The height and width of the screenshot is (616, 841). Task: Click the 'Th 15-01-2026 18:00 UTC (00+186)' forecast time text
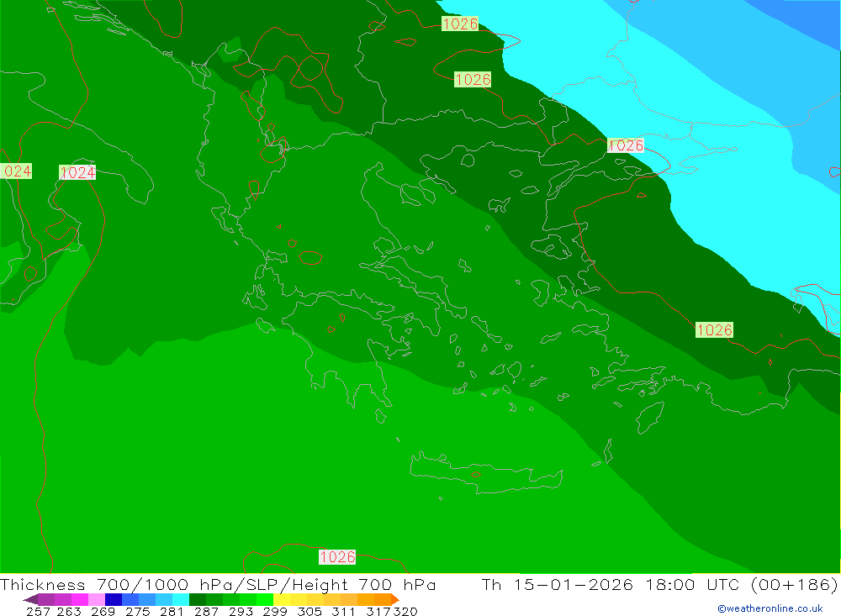click(659, 584)
